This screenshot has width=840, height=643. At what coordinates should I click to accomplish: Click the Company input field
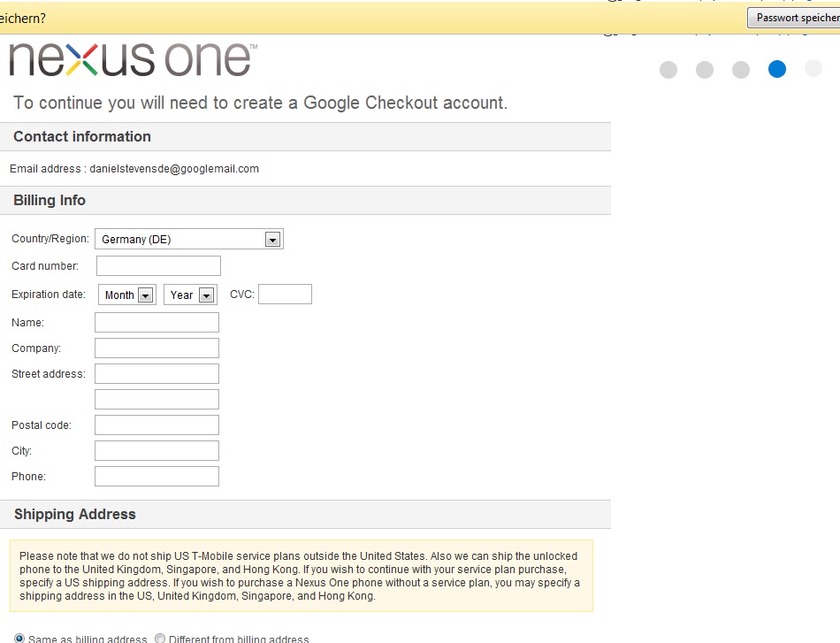pyautogui.click(x=157, y=348)
